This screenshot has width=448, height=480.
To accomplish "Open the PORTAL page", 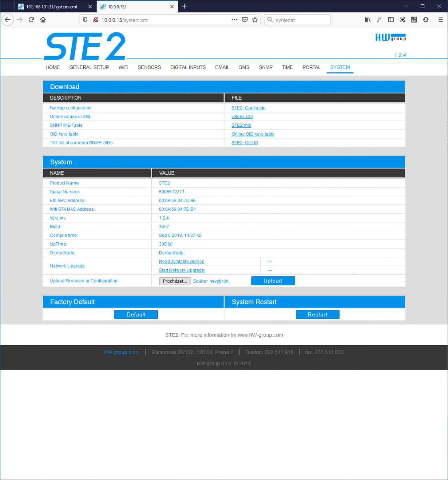I will [311, 67].
